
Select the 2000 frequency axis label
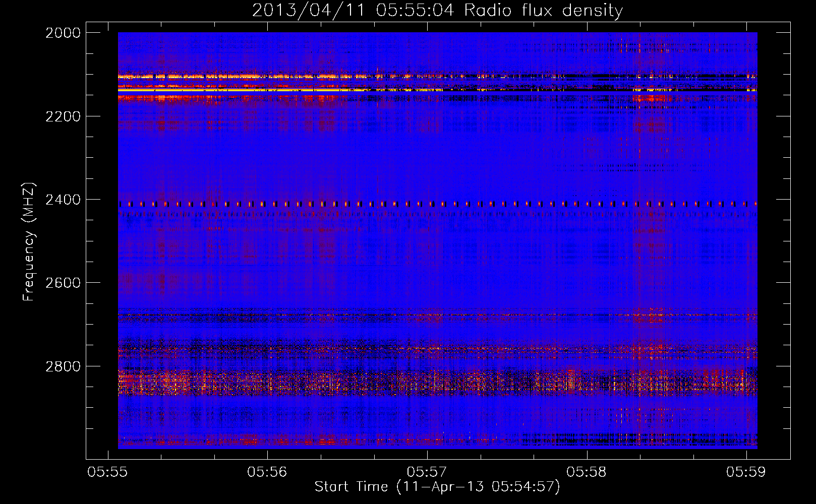click(63, 33)
